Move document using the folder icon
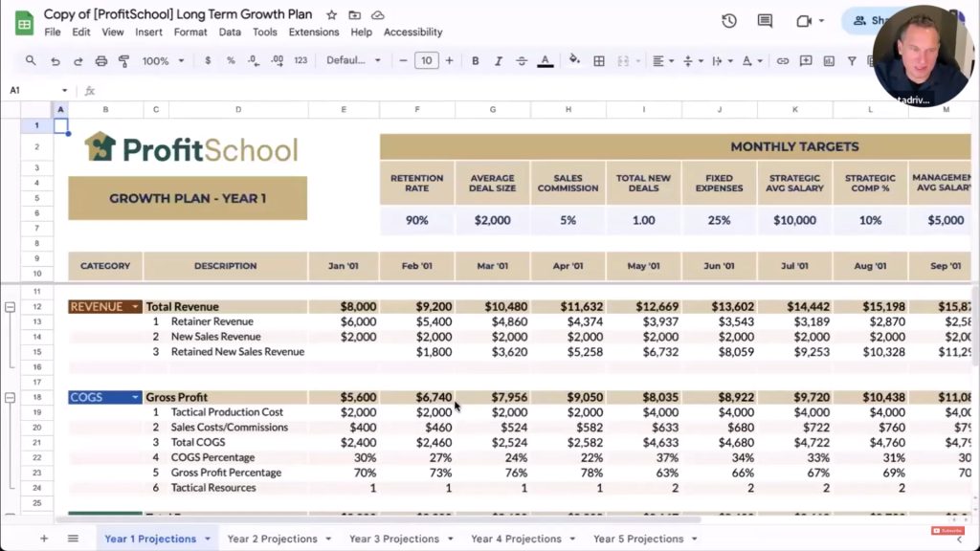 tap(354, 15)
